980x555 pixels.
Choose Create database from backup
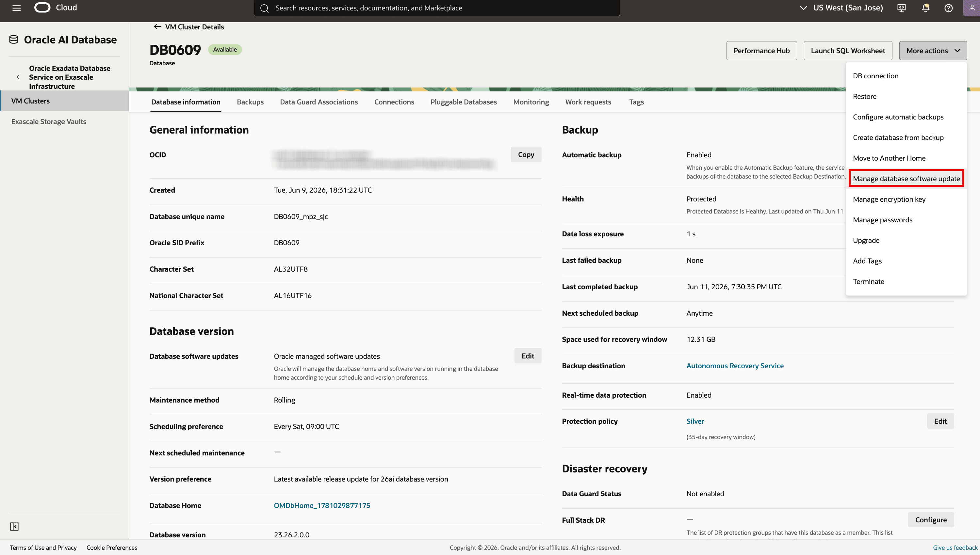(906, 137)
